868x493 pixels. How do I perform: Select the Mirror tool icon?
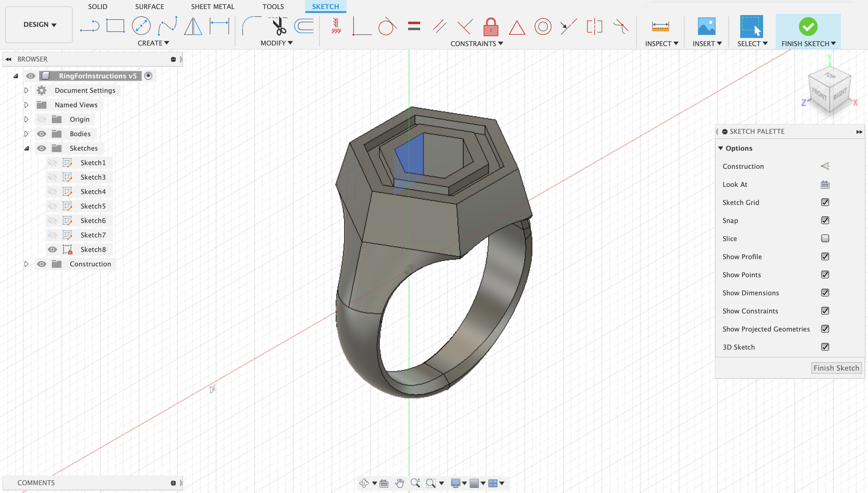click(193, 26)
